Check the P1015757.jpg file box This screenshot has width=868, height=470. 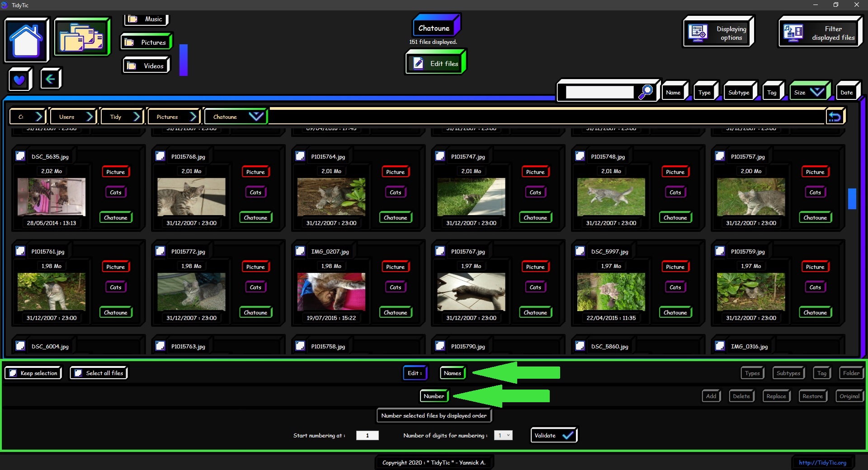click(x=720, y=156)
